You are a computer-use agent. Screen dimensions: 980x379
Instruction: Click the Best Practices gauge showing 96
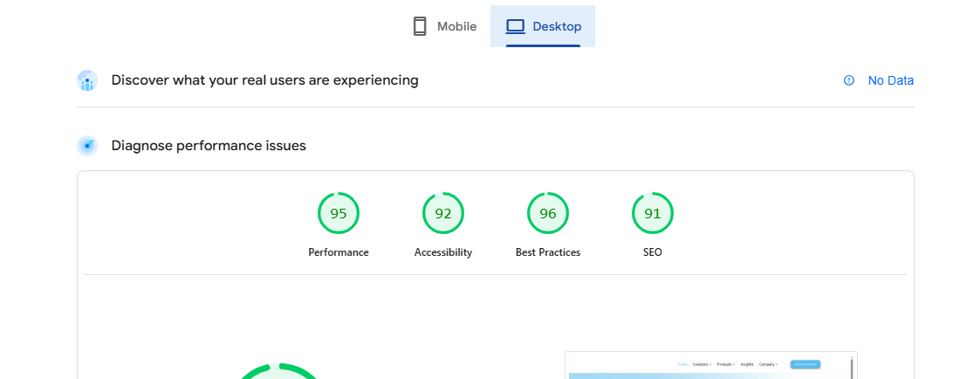click(548, 213)
